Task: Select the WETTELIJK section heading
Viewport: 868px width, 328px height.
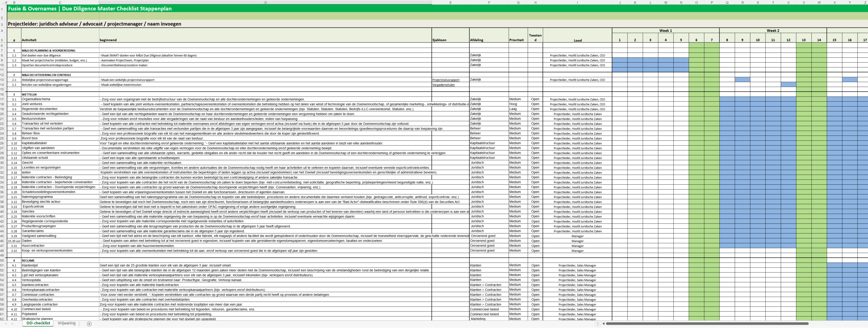Action: click(x=60, y=95)
